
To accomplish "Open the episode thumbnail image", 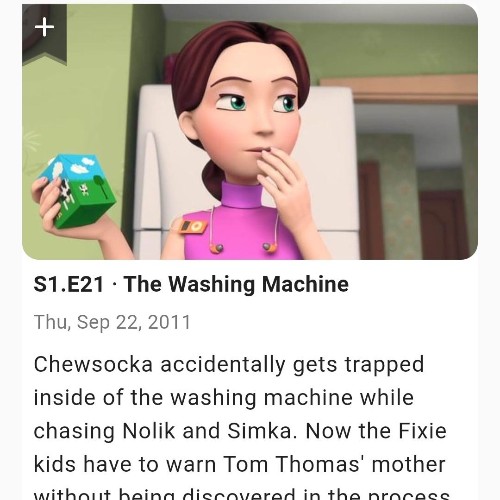I will click(250, 132).
